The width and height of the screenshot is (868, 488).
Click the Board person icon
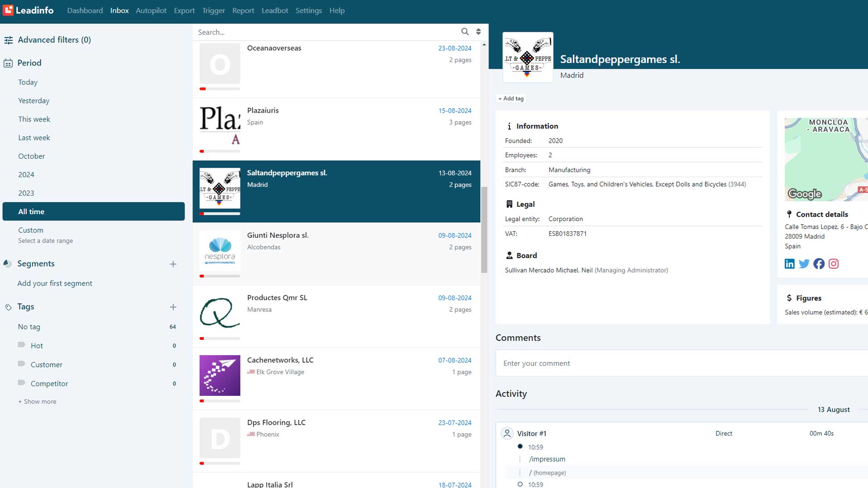coord(509,255)
